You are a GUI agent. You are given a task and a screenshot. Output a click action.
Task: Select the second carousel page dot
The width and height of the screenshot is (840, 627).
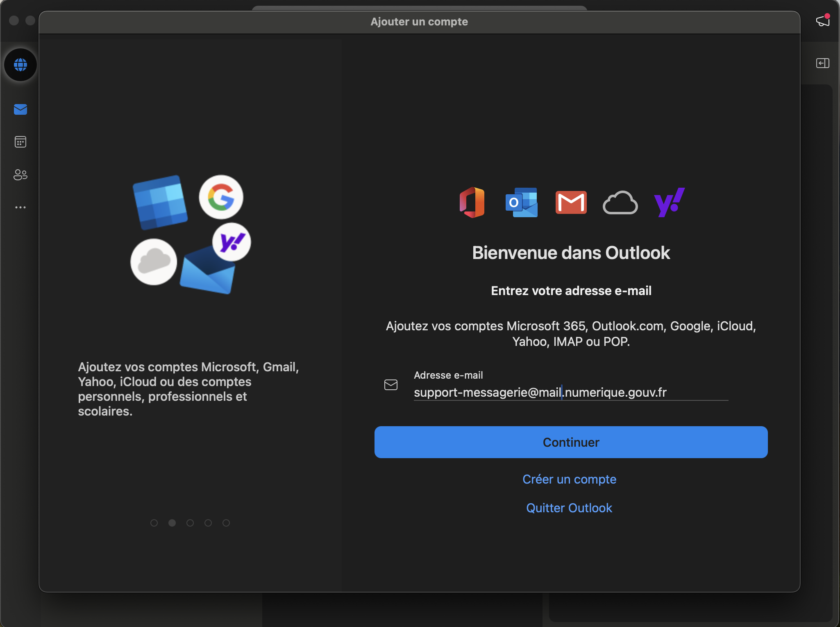click(x=172, y=523)
